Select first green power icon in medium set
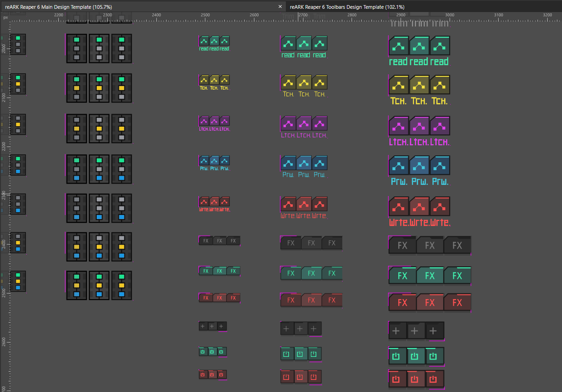 286,354
